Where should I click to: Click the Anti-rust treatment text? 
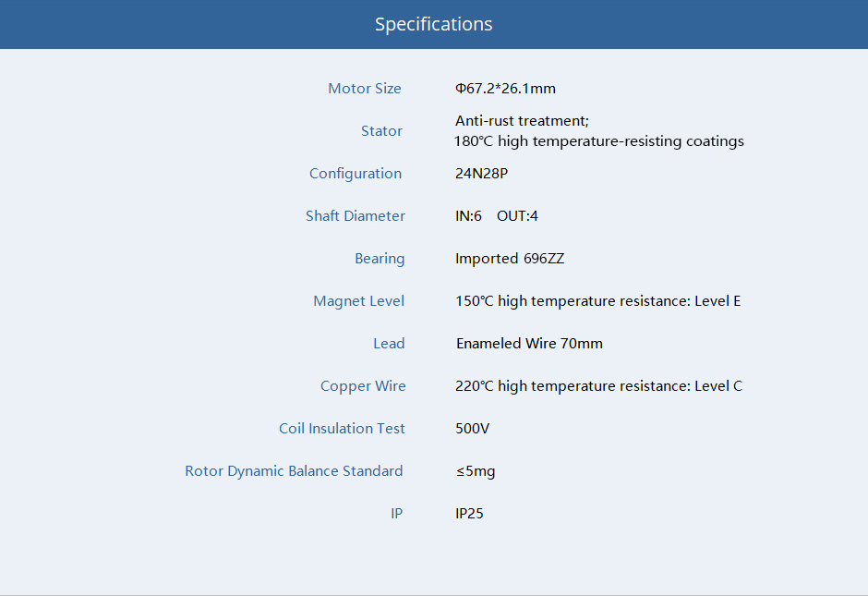(522, 121)
